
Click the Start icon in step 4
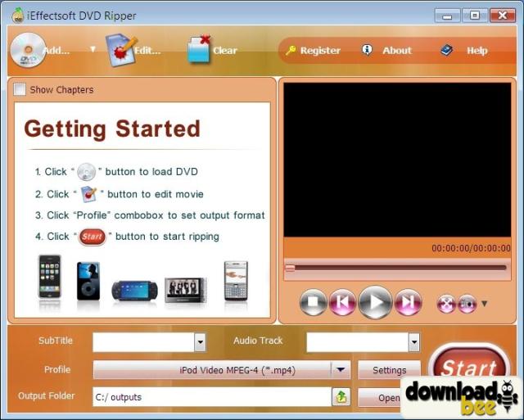tap(93, 237)
